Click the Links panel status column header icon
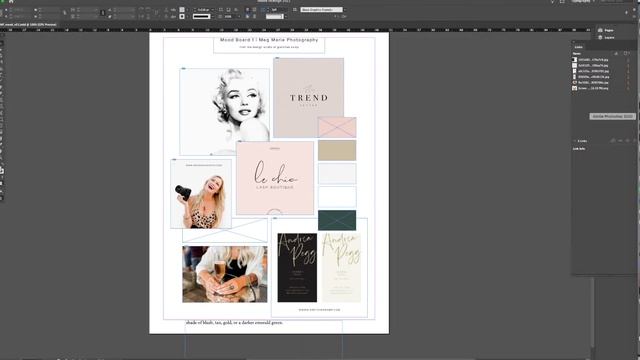The width and height of the screenshot is (640, 360). tap(616, 53)
